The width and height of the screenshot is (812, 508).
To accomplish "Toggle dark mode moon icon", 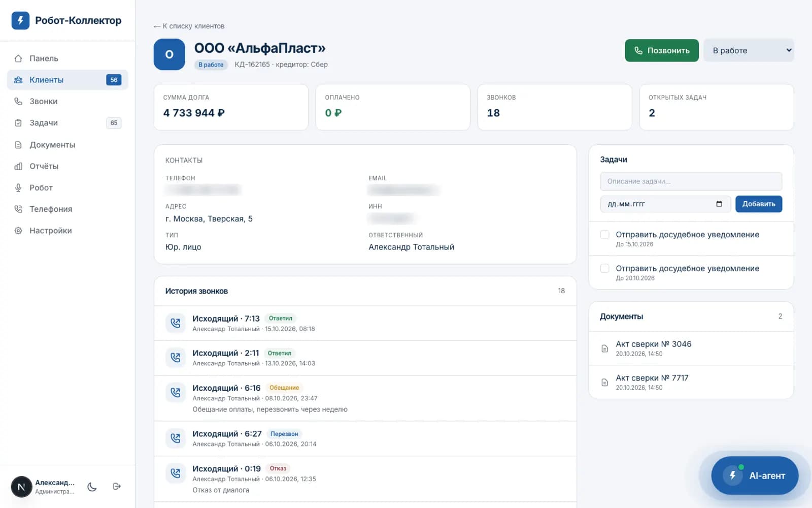I will 92,487.
